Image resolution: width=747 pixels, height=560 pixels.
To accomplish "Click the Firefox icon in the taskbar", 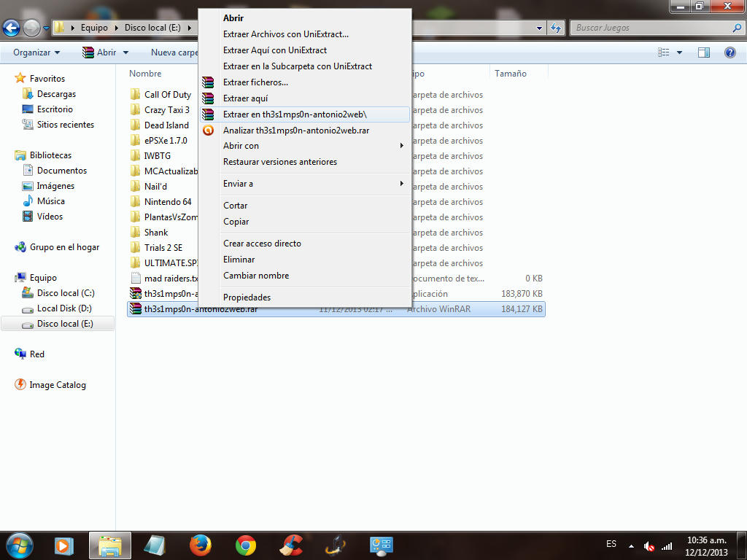I will click(x=200, y=545).
